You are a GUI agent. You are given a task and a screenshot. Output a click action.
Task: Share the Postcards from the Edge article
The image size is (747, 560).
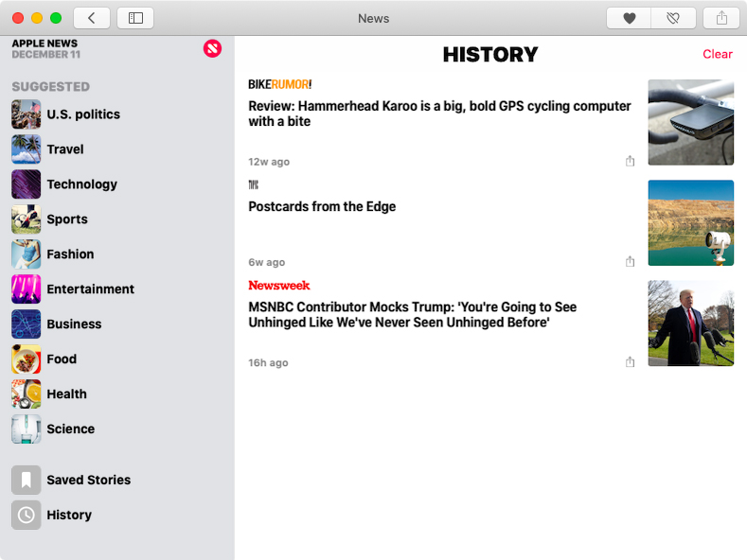(x=630, y=261)
